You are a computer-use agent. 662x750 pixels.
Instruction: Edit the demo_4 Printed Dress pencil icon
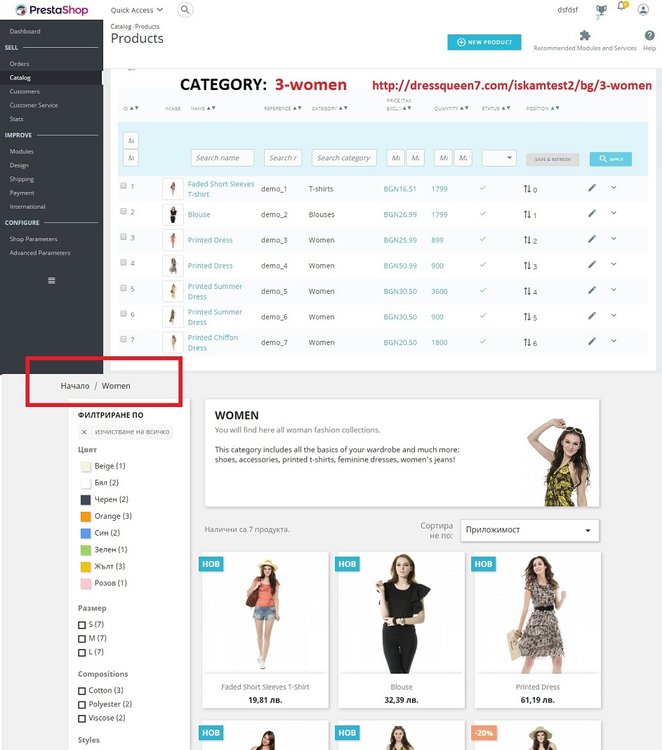(592, 265)
